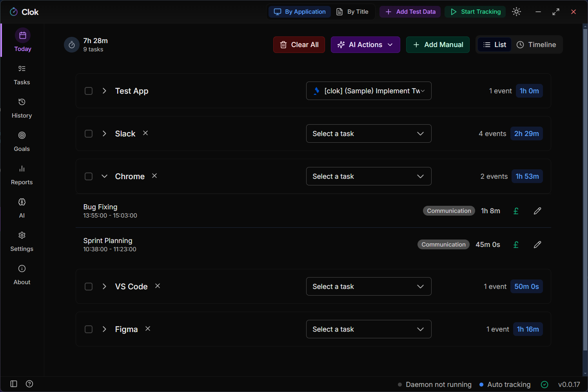
Task: Toggle the light/dark theme sun icon
Action: (517, 12)
